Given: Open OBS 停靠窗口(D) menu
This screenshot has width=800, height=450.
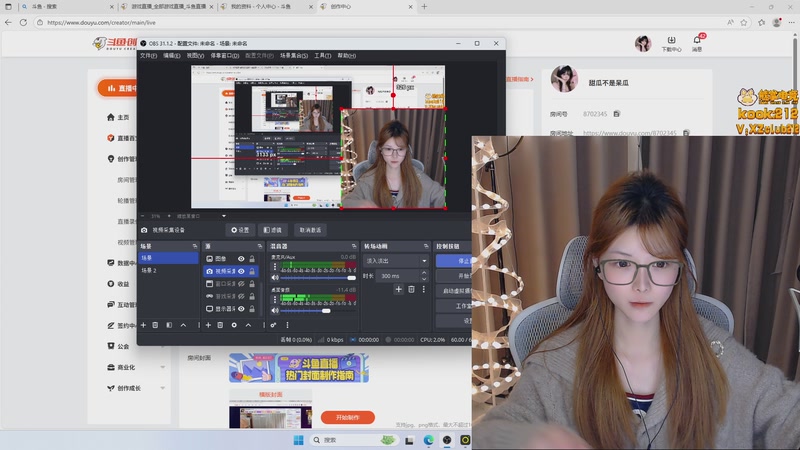Looking at the screenshot, I should point(225,56).
